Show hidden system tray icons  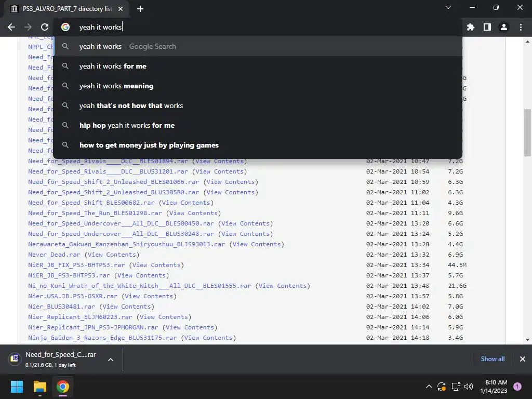pos(429,387)
